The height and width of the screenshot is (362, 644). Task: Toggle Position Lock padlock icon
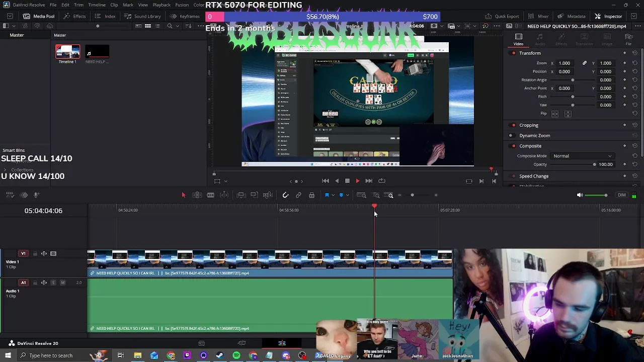click(311, 195)
